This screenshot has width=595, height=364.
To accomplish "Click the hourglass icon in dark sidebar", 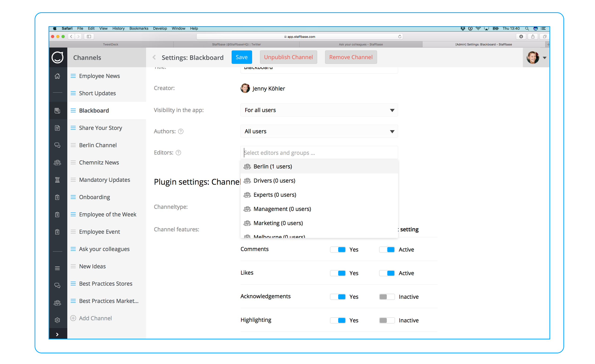I will click(x=57, y=180).
